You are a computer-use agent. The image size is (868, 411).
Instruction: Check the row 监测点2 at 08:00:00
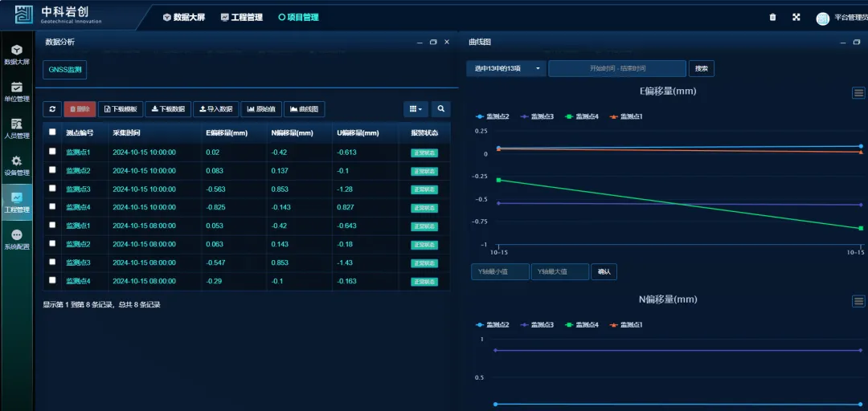click(52, 243)
